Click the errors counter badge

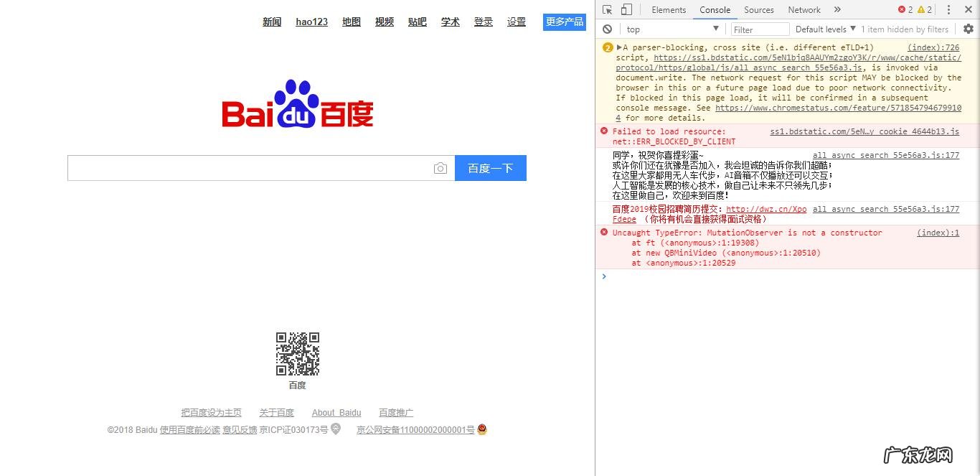906,9
